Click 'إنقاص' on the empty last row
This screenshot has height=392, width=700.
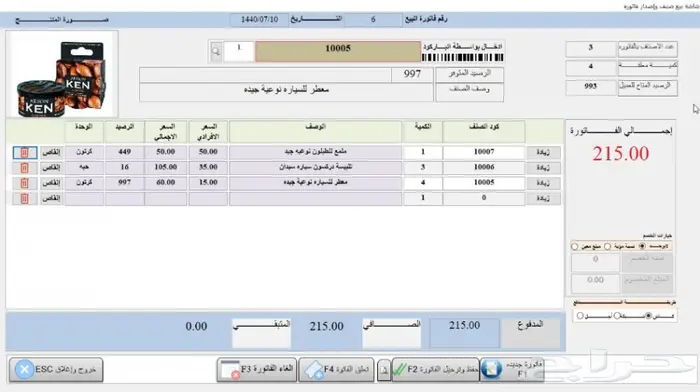click(x=51, y=198)
